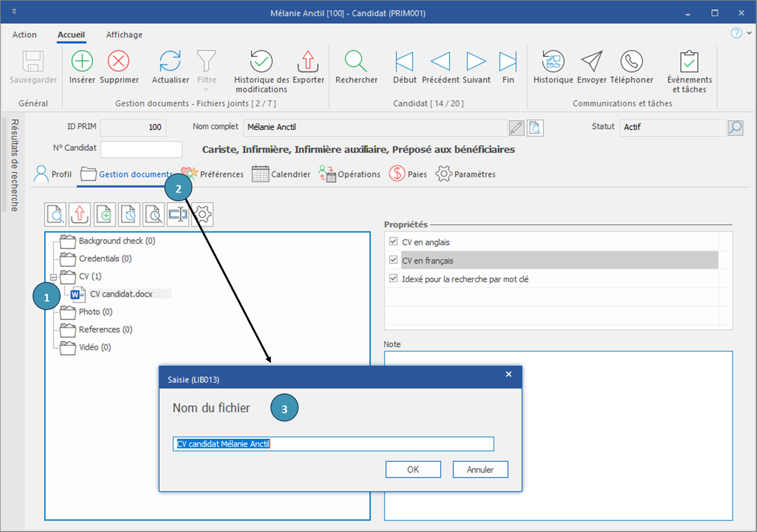Uncheck the CV en anglais property
Viewport: 757px width, 532px height.
point(394,242)
